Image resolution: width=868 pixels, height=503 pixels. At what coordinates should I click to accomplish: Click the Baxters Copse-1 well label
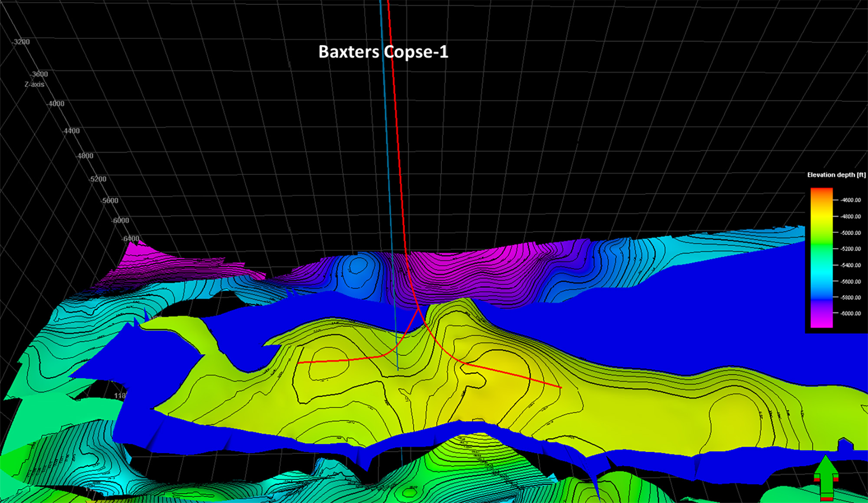tap(383, 52)
